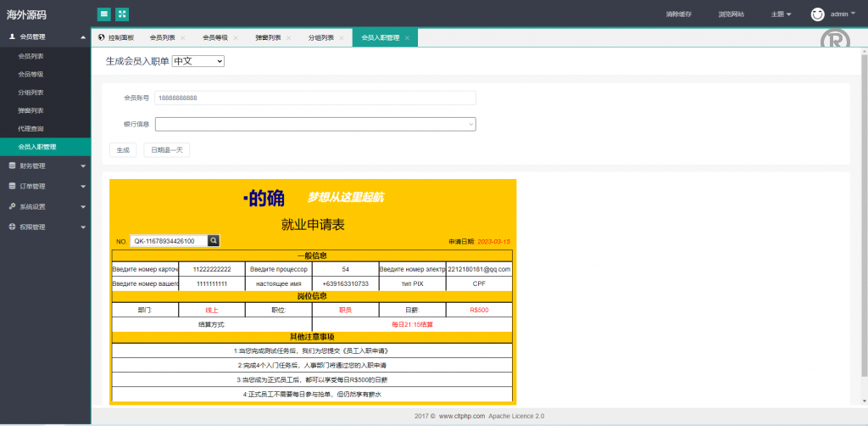This screenshot has width=868, height=426.
Task: Expand the 财务管理 sidebar menu
Action: pyautogui.click(x=45, y=165)
